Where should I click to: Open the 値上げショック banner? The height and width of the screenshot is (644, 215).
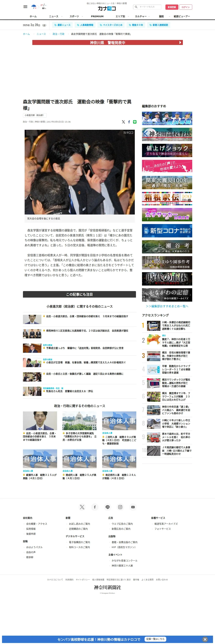(x=167, y=150)
